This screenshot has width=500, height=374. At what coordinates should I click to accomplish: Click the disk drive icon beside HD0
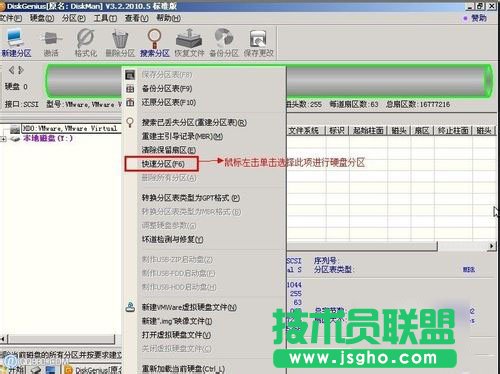[15, 128]
